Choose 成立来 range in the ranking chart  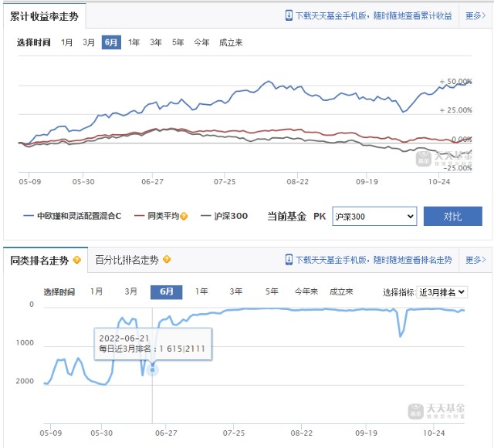coord(341,291)
